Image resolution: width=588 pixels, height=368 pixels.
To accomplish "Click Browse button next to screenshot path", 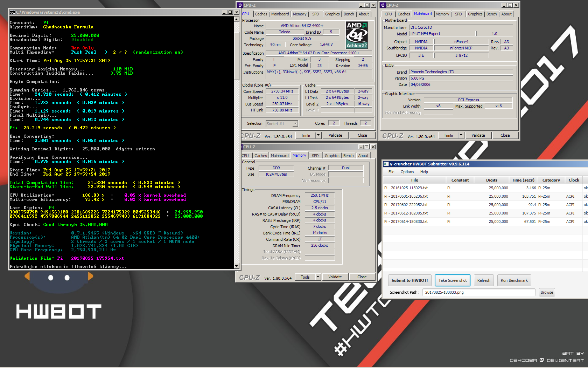I will tap(547, 292).
